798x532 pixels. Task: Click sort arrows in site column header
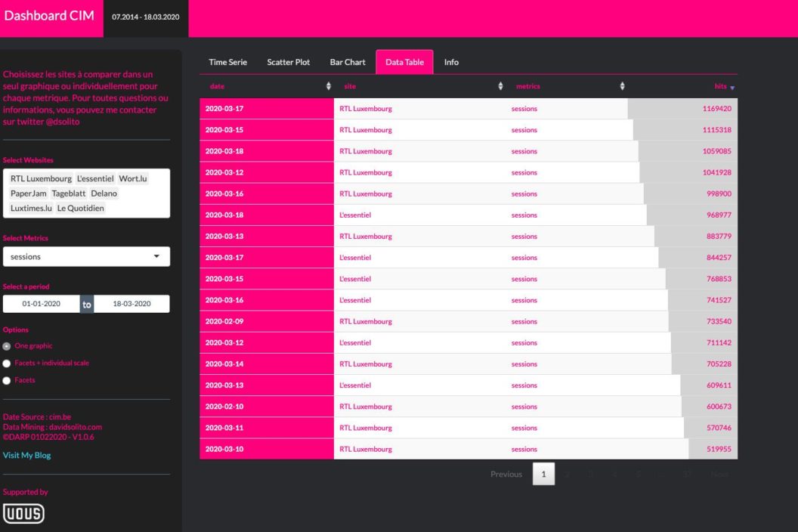coord(500,86)
